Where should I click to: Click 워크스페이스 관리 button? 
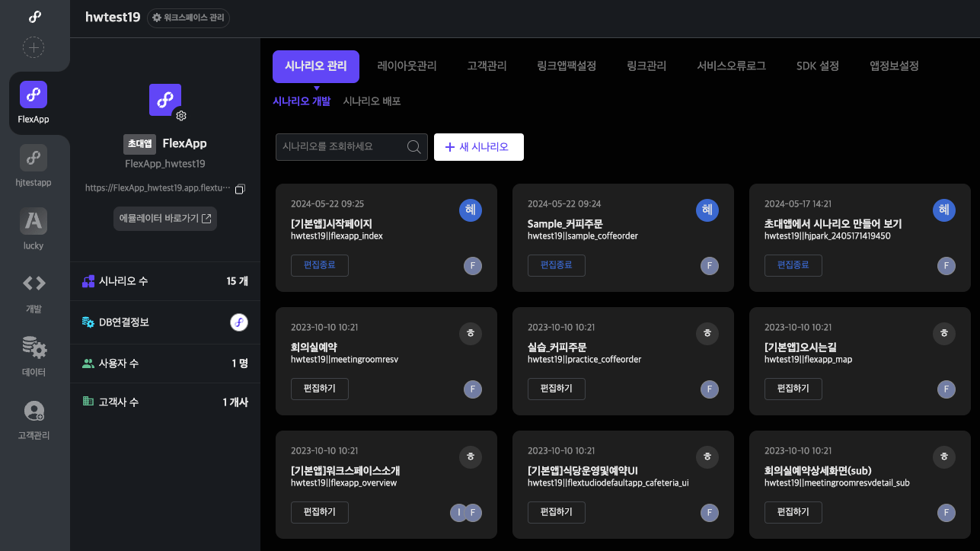pyautogui.click(x=188, y=18)
